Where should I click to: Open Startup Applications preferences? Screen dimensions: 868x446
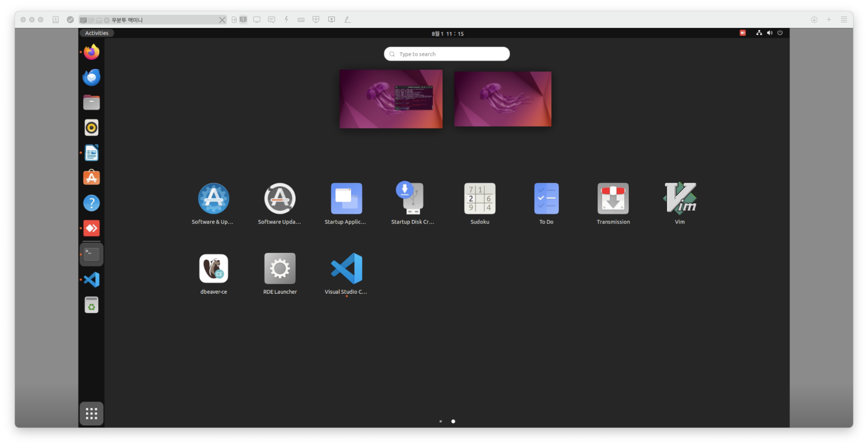tap(346, 199)
